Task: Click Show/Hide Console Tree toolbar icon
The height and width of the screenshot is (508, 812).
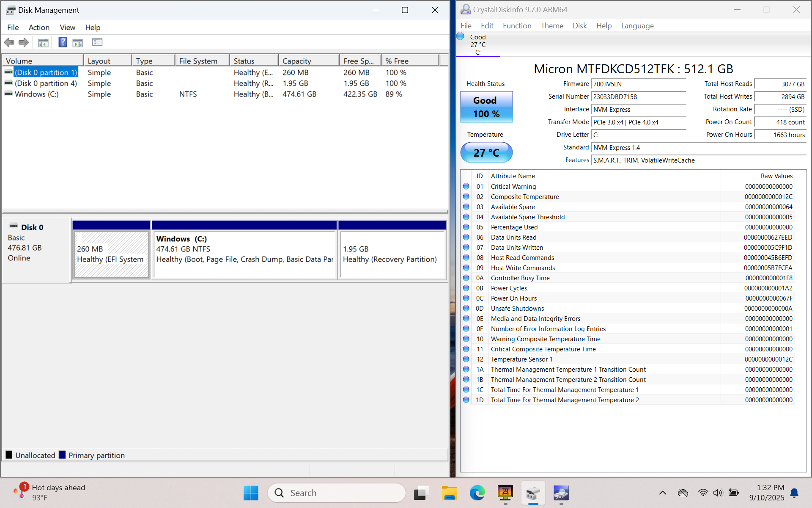Action: tap(43, 42)
